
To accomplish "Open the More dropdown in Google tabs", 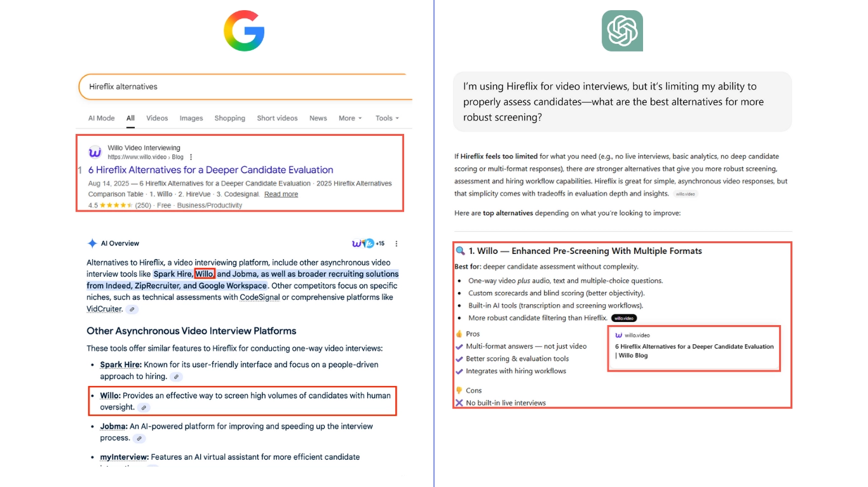I will tap(350, 118).
